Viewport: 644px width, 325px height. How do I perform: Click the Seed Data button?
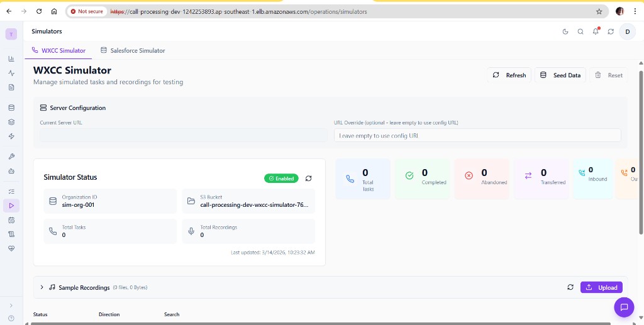560,75
